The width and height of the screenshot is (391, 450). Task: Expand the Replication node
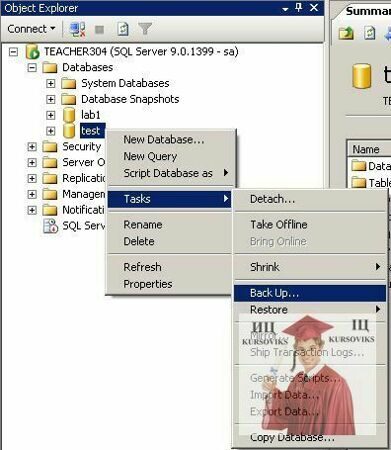[x=32, y=178]
